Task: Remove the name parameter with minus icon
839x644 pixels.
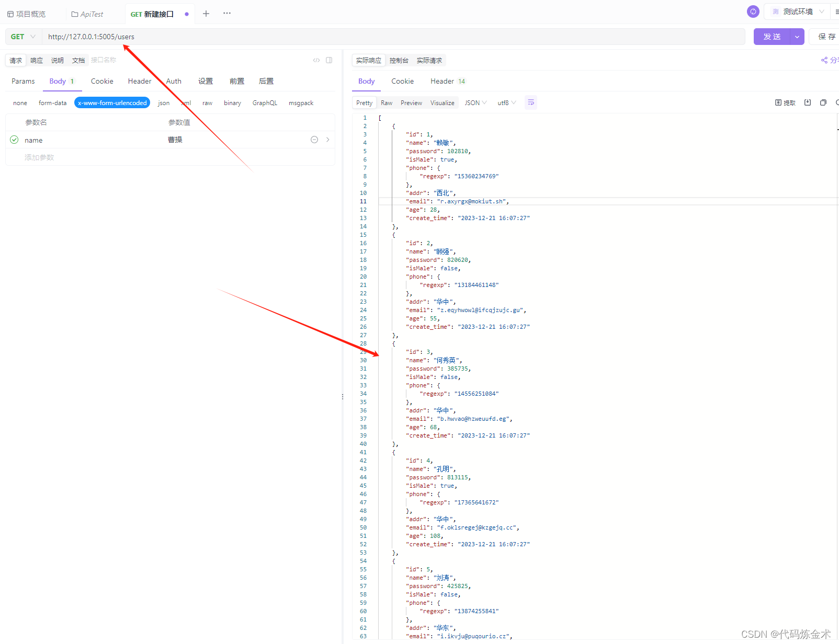Action: 314,140
